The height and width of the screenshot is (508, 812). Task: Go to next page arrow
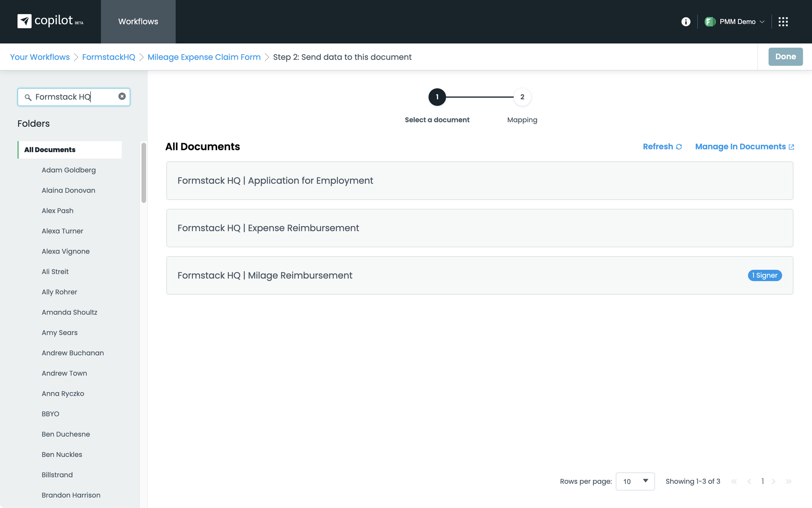click(x=773, y=481)
